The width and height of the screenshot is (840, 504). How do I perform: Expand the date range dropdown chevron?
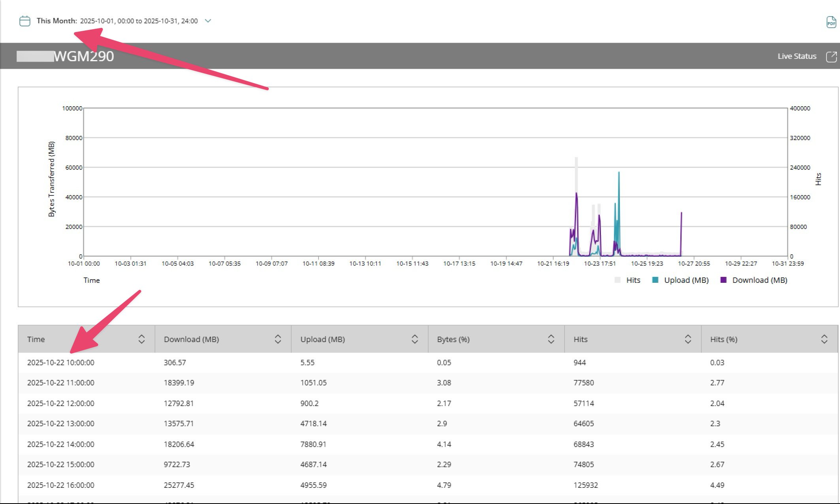(208, 21)
